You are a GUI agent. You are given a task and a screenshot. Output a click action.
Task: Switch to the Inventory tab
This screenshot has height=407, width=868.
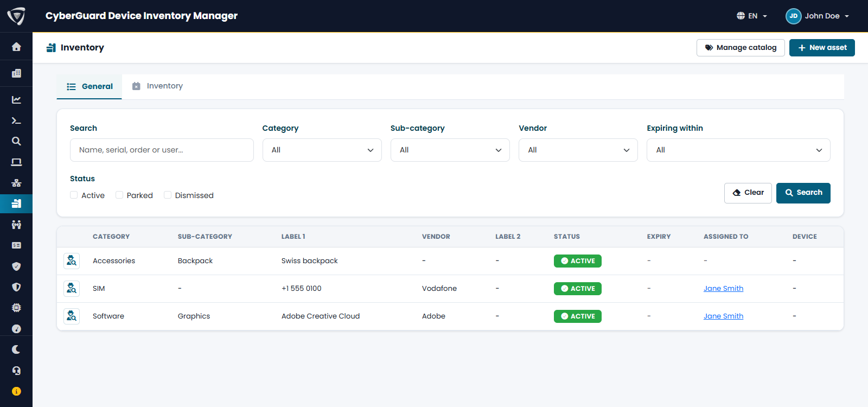[x=158, y=86]
